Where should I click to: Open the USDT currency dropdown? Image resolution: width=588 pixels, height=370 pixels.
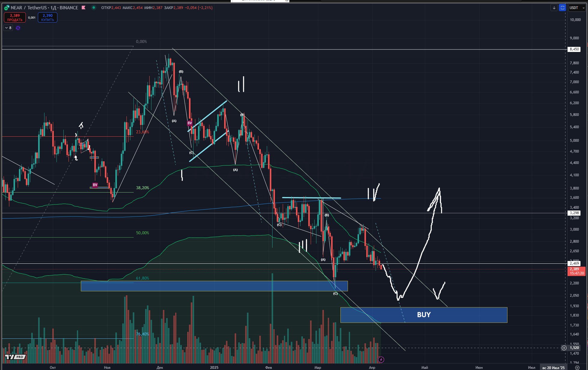(x=577, y=8)
